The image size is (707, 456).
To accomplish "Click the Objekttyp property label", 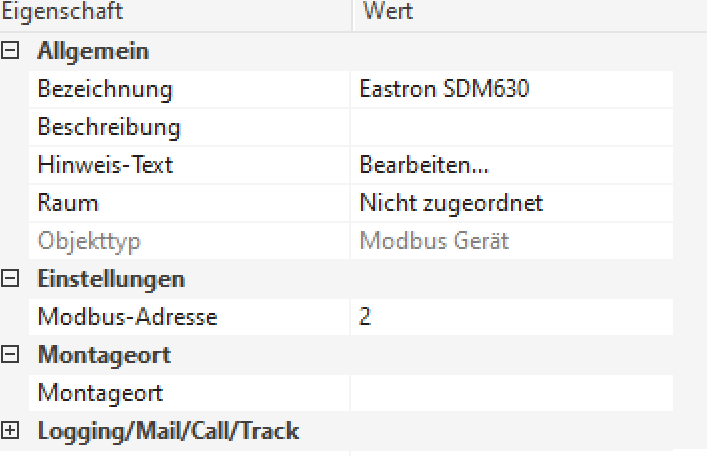I will [88, 241].
